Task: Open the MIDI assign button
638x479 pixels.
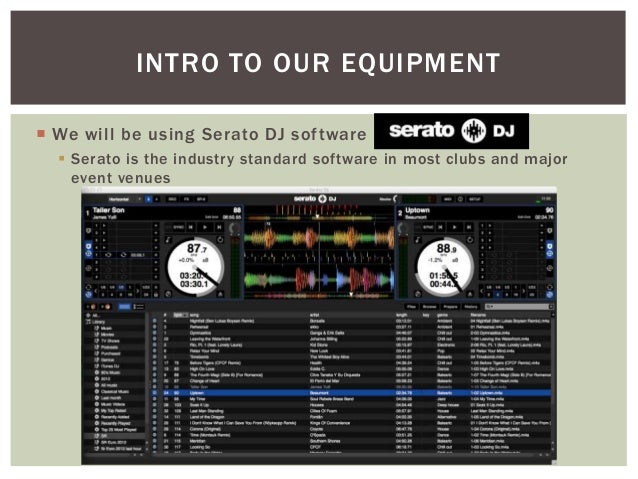Action: (448, 199)
